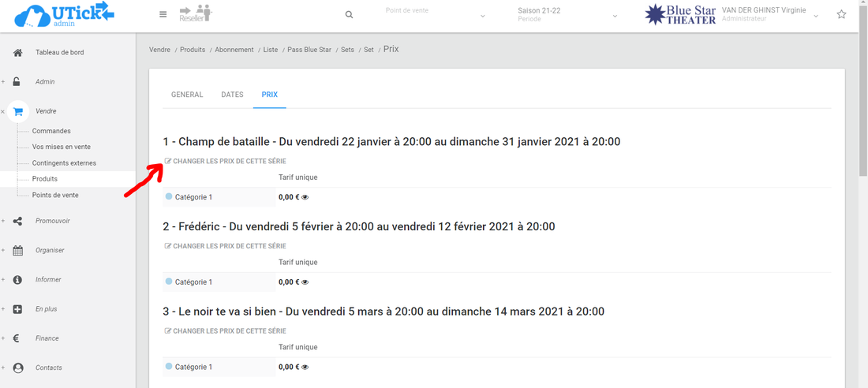Click Abonnement in the breadcrumb

(234, 50)
